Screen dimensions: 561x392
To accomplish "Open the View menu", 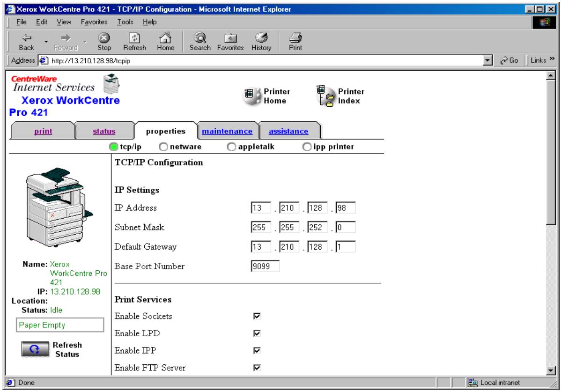I will [64, 22].
